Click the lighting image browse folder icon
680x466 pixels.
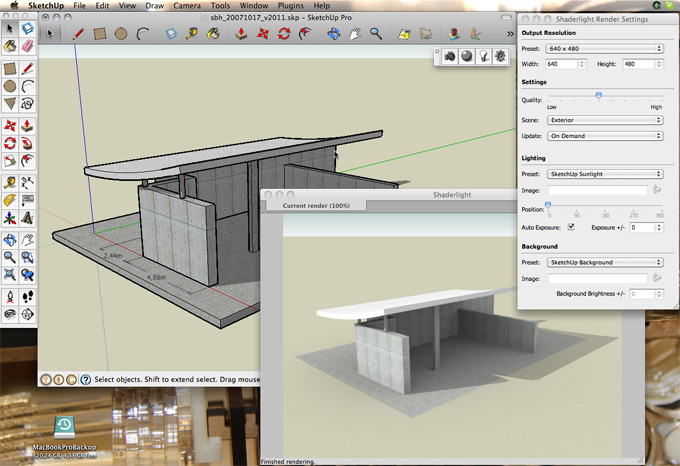pos(657,189)
